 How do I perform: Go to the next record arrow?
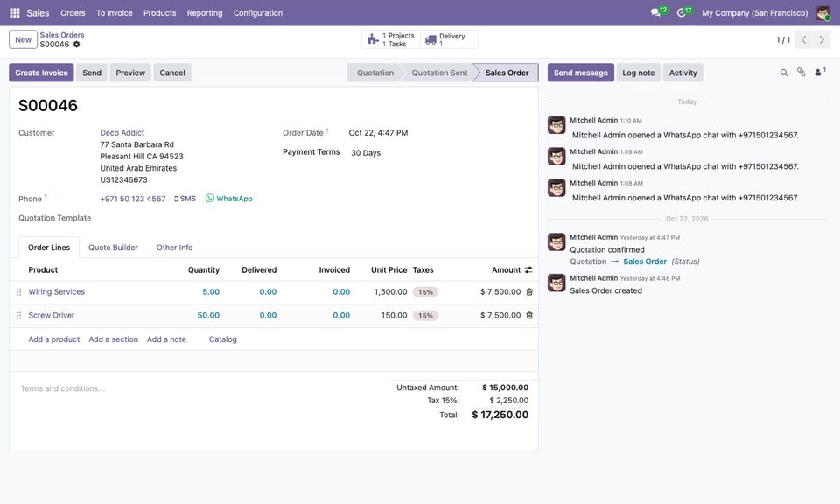click(822, 39)
